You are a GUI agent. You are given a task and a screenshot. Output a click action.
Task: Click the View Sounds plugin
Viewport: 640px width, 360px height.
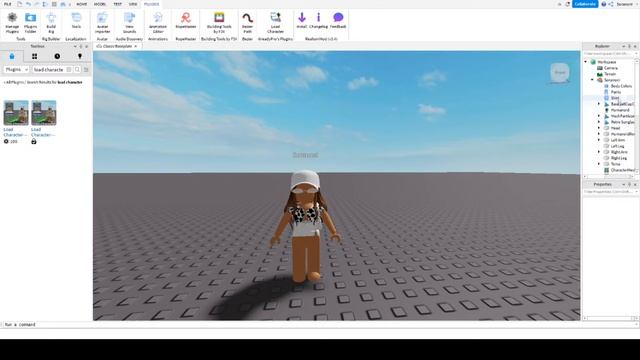(x=129, y=23)
